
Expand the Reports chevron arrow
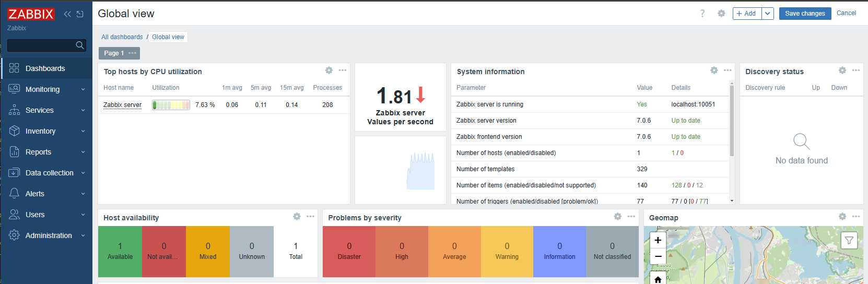tap(83, 152)
